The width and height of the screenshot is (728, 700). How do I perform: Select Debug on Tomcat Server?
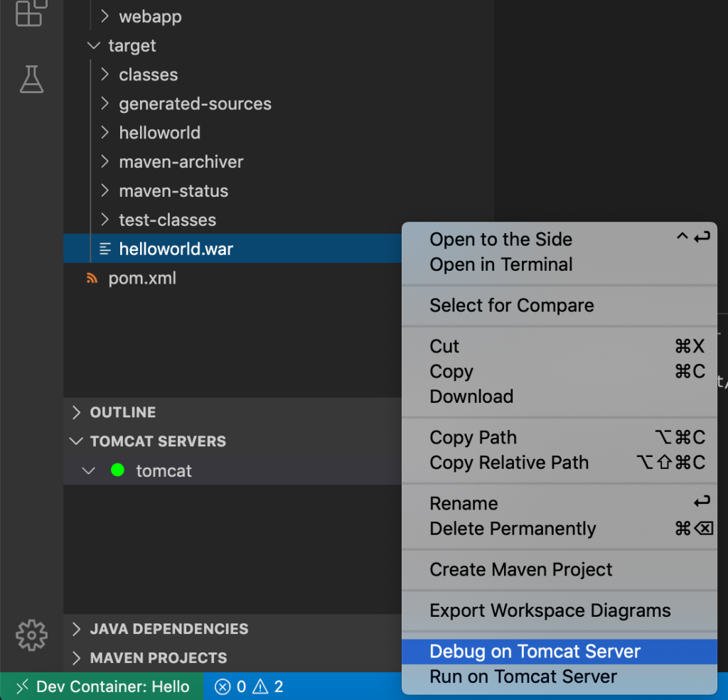coord(535,651)
